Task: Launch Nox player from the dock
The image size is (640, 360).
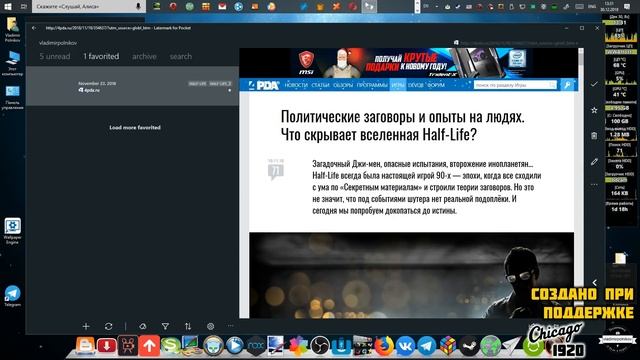Action: pyautogui.click(x=256, y=346)
